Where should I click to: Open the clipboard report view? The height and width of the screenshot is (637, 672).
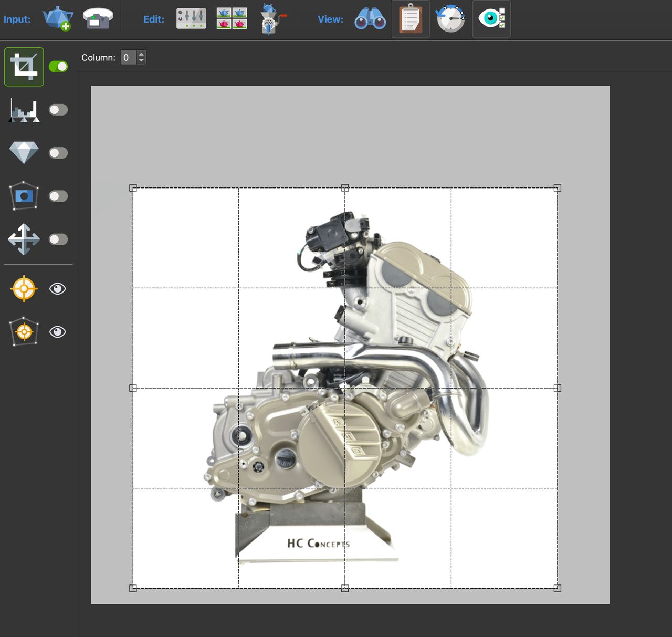410,19
